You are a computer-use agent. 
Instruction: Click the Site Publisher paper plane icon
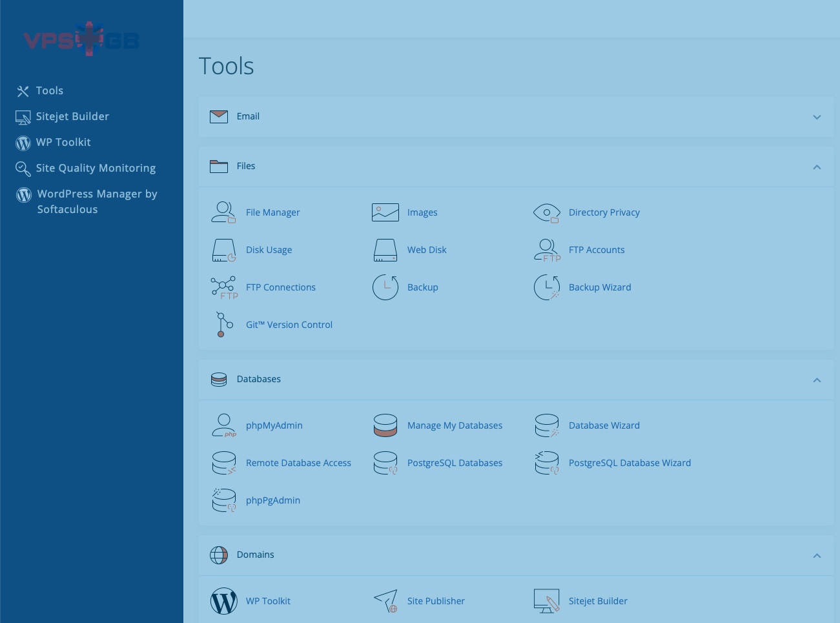coord(385,601)
